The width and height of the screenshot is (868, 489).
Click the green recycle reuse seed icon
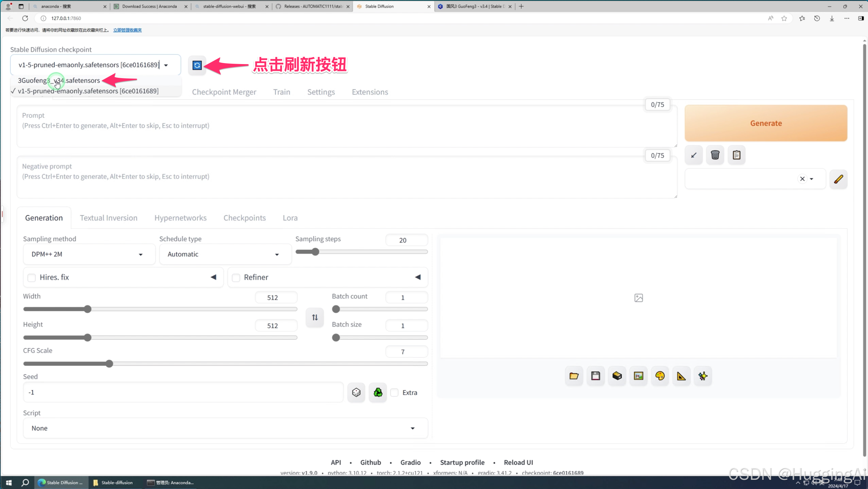378,393
